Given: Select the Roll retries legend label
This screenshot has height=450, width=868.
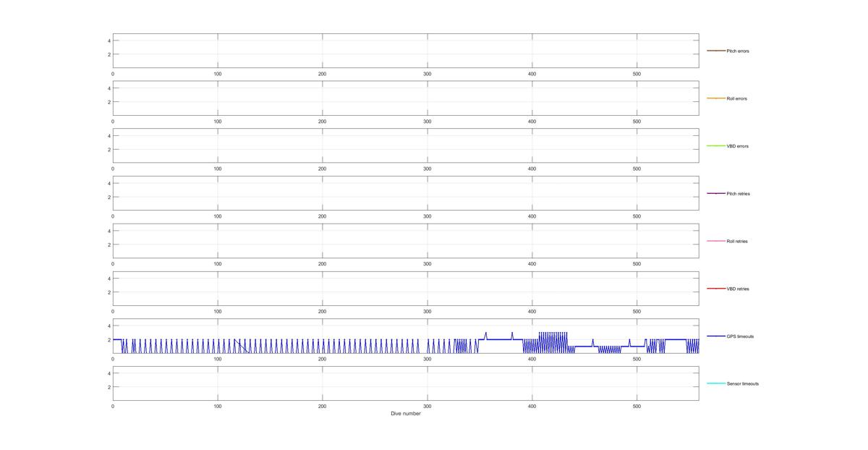Looking at the screenshot, I should coord(737,241).
